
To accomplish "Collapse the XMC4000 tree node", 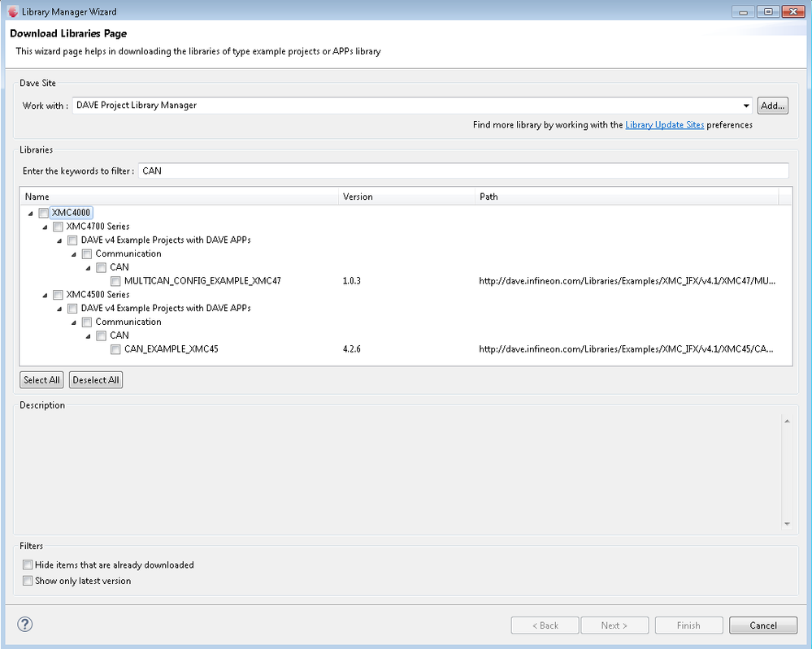I will [x=31, y=214].
